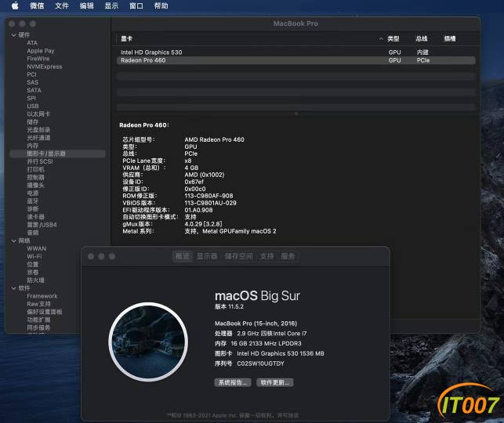
Task: Select USB in the sidebar
Action: (x=33, y=107)
